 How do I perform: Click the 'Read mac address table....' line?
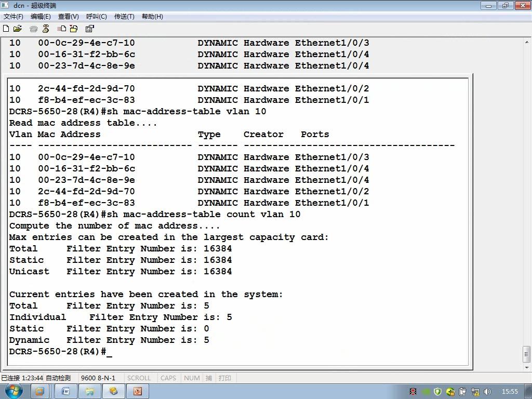coord(83,123)
